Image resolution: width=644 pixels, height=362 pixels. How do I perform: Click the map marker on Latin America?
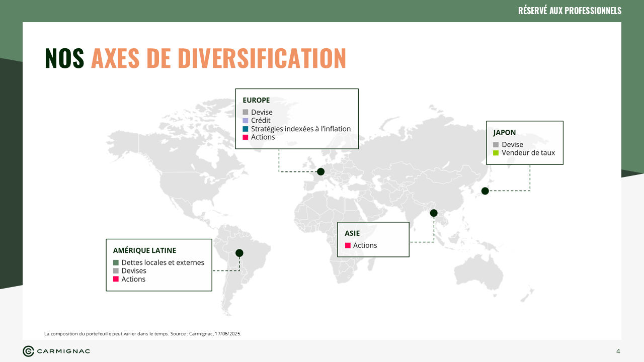[x=239, y=253]
